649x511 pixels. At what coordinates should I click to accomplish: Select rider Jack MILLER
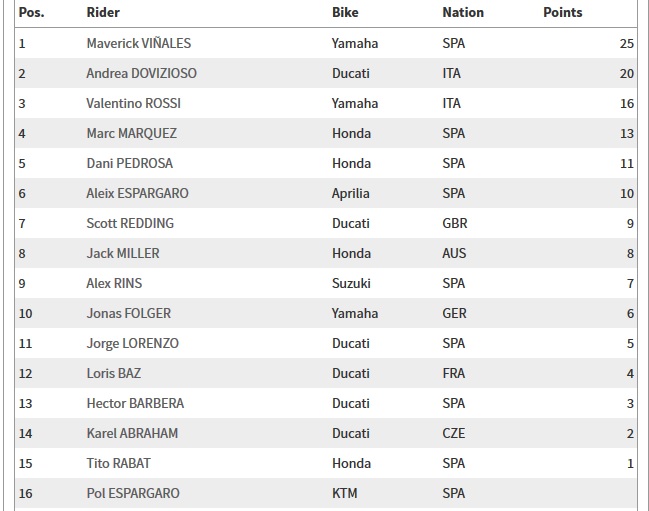pos(123,254)
